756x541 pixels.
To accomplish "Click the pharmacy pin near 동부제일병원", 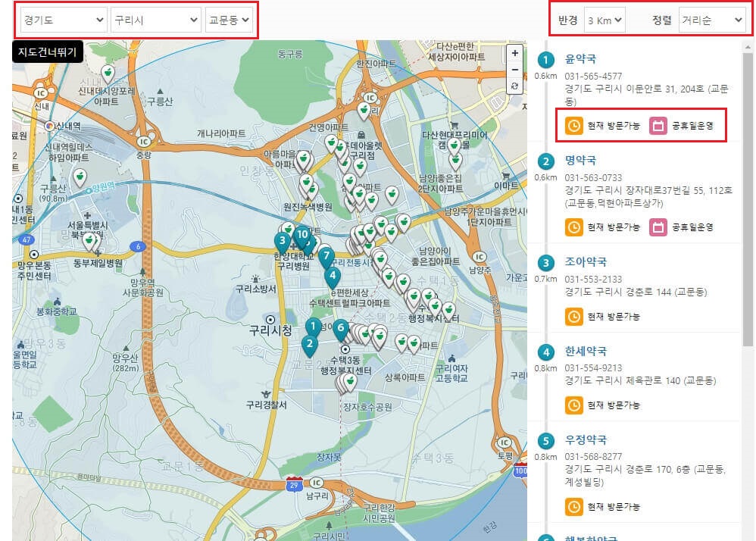I will tap(89, 241).
